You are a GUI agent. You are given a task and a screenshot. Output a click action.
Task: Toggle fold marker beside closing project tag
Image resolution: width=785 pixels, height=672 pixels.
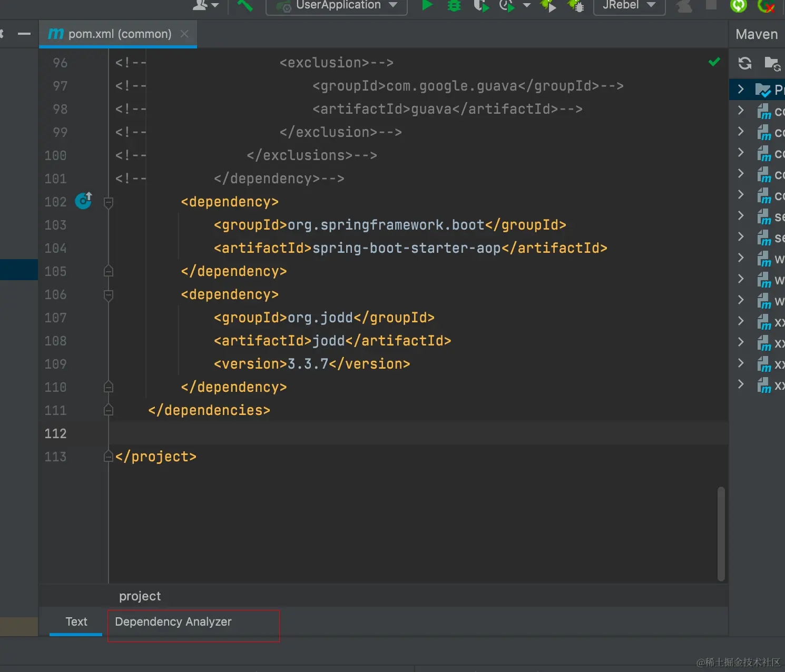click(109, 456)
